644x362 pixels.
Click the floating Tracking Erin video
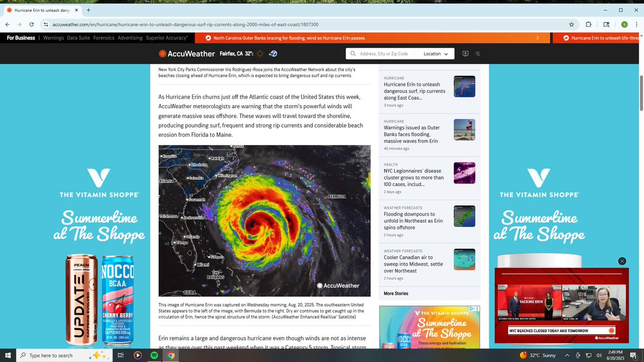point(561,305)
